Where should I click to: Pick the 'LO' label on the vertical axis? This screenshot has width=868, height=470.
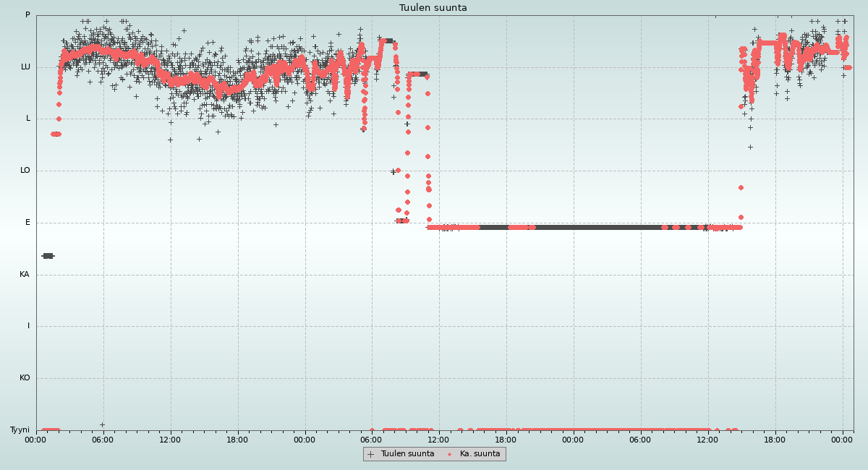click(25, 171)
